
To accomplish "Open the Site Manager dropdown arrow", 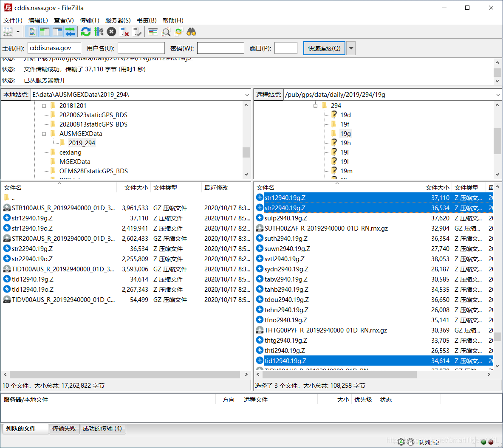I will coord(18,32).
